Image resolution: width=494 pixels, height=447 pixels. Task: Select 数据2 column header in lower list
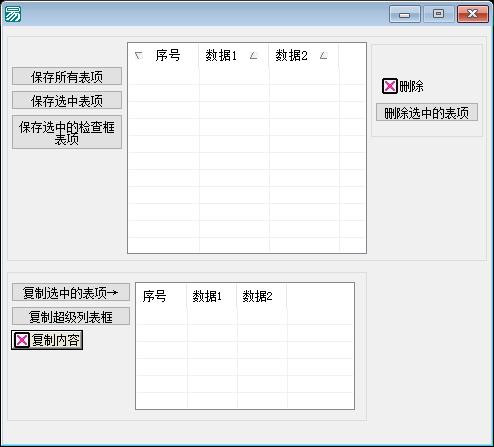(262, 296)
